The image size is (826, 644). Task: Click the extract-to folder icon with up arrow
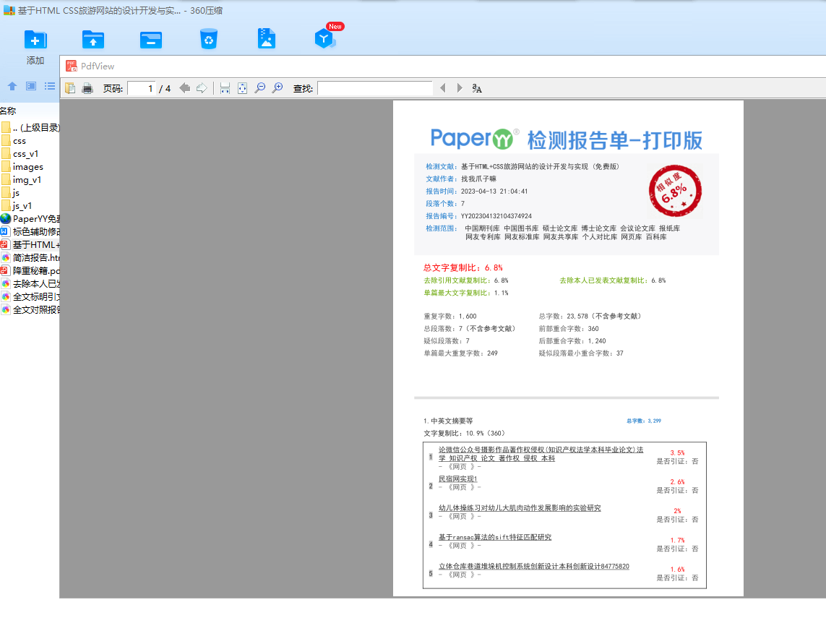pyautogui.click(x=93, y=40)
